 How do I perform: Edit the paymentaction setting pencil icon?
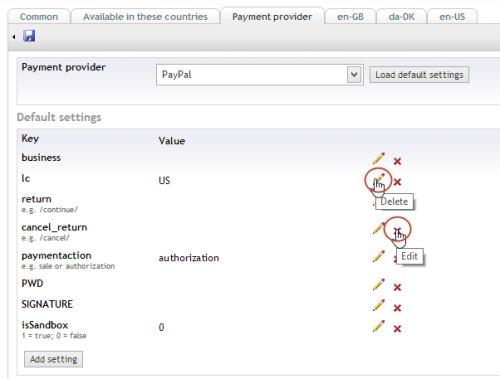[x=379, y=257]
